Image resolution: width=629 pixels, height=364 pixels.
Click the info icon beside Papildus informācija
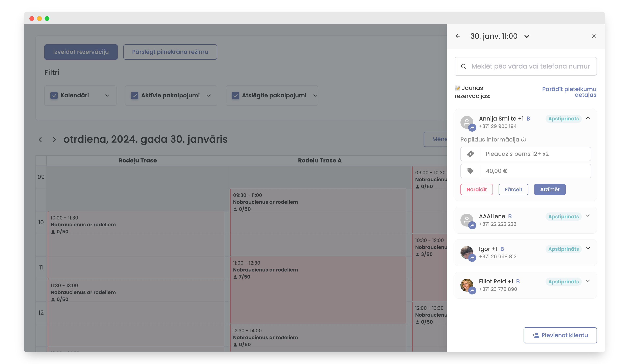click(523, 140)
